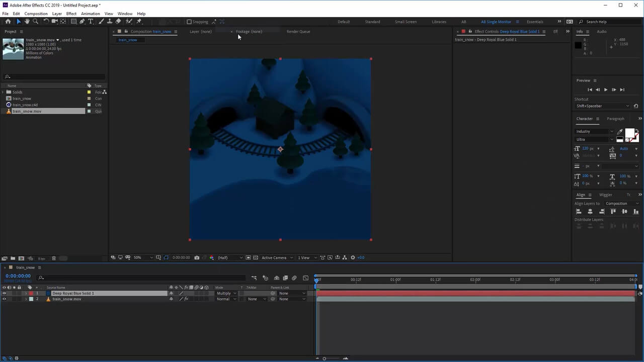Viewport: 644px width, 362px height.
Task: Switch to the Standard workspace
Action: (372, 22)
